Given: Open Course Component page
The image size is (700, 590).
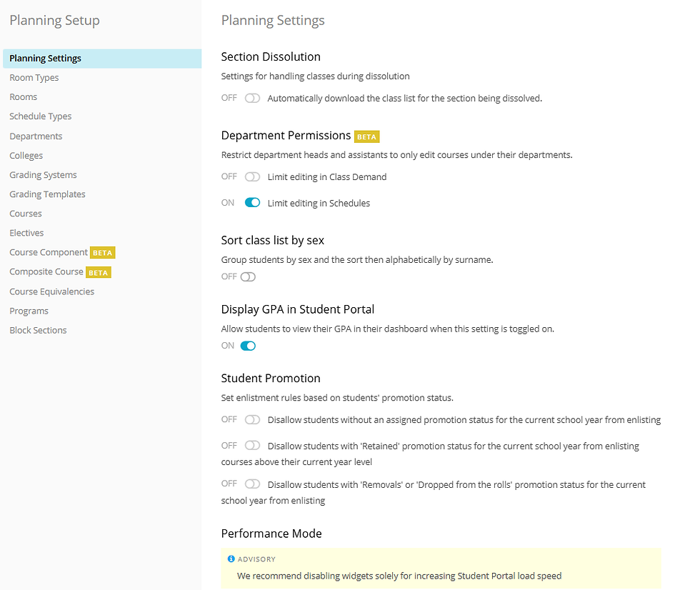Looking at the screenshot, I should [49, 253].
